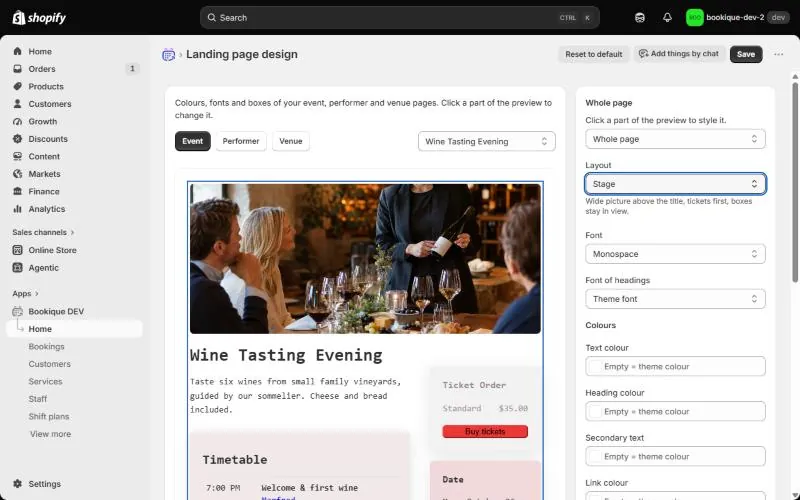Click the Date box in preview

[485, 480]
